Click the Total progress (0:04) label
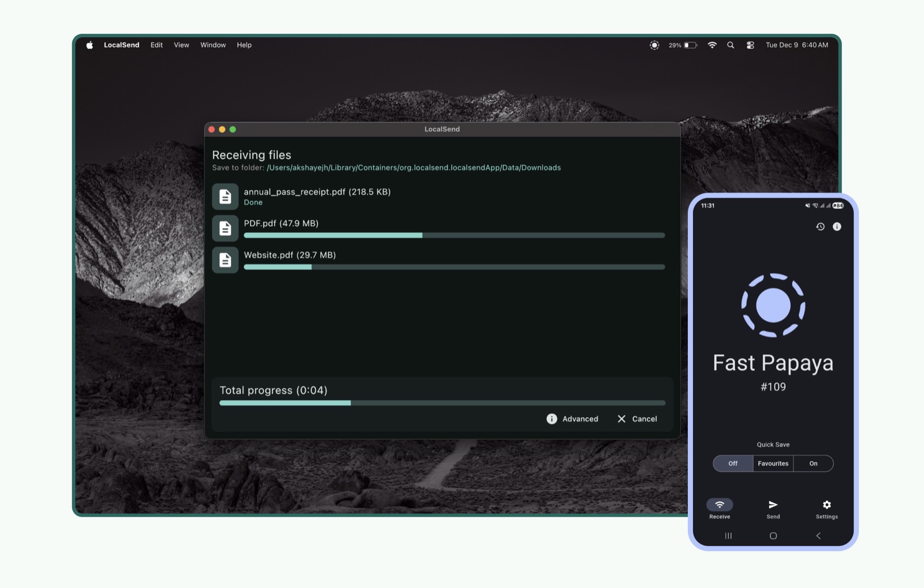 (273, 391)
